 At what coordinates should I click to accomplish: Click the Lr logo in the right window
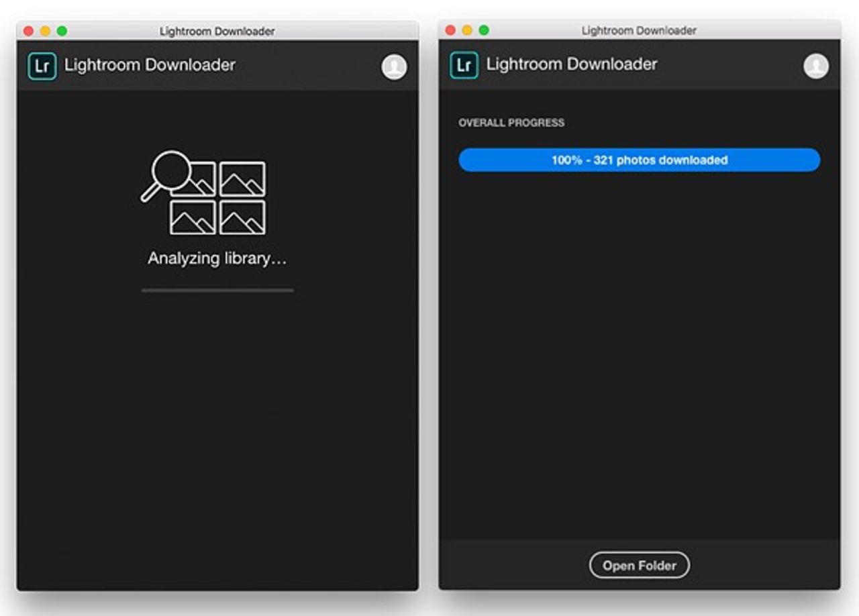pyautogui.click(x=463, y=64)
